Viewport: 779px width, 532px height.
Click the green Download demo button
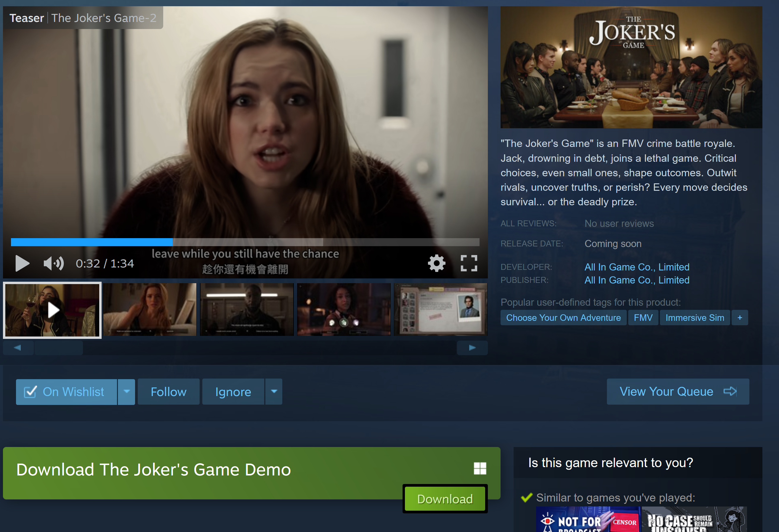pyautogui.click(x=445, y=499)
